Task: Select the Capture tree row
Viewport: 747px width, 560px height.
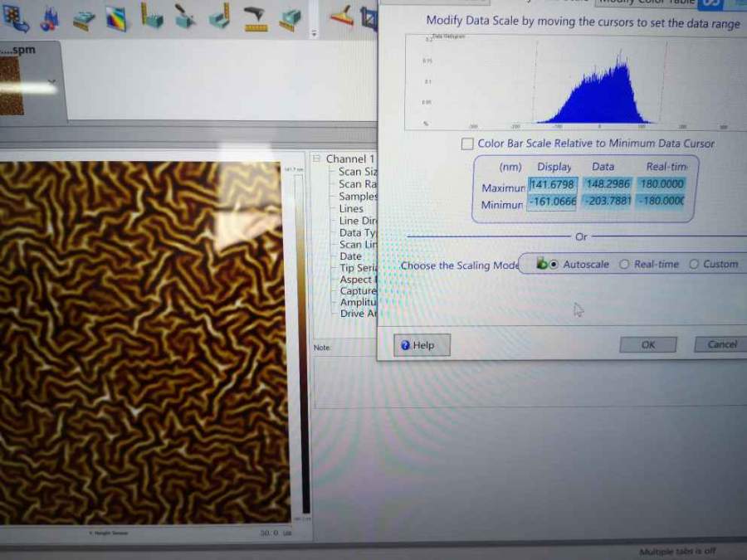Action: 359,291
